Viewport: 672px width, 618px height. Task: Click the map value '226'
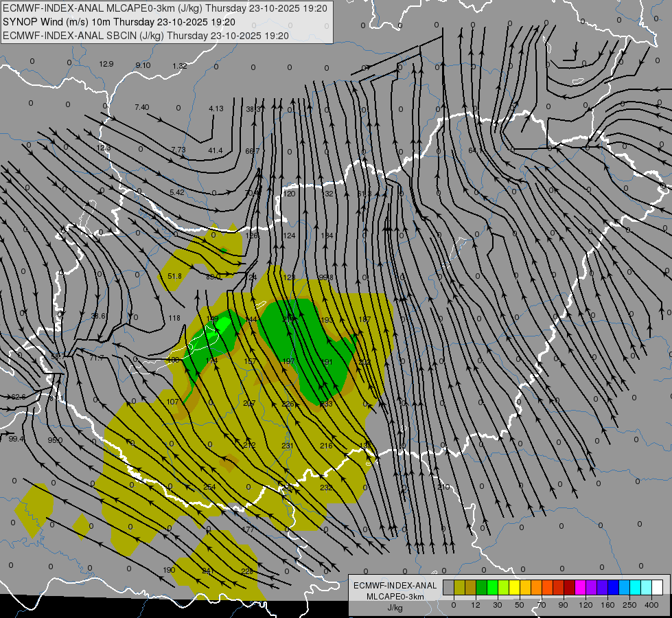288,404
